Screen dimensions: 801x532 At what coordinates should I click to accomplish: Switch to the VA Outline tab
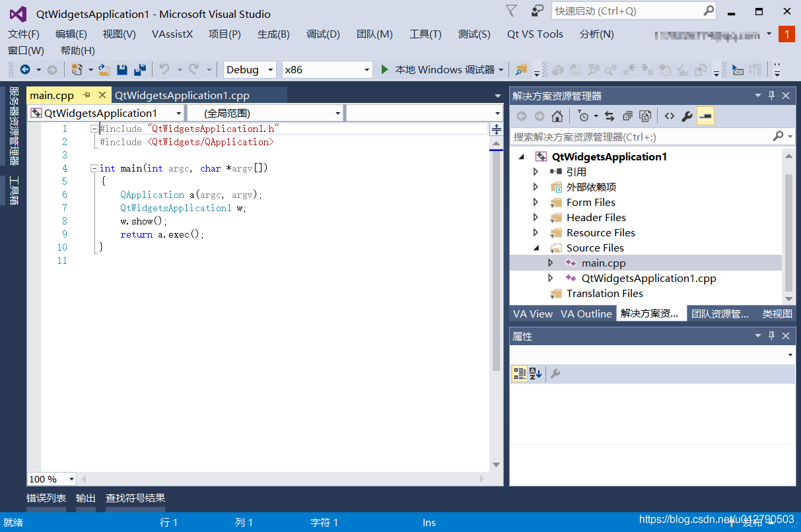click(586, 314)
